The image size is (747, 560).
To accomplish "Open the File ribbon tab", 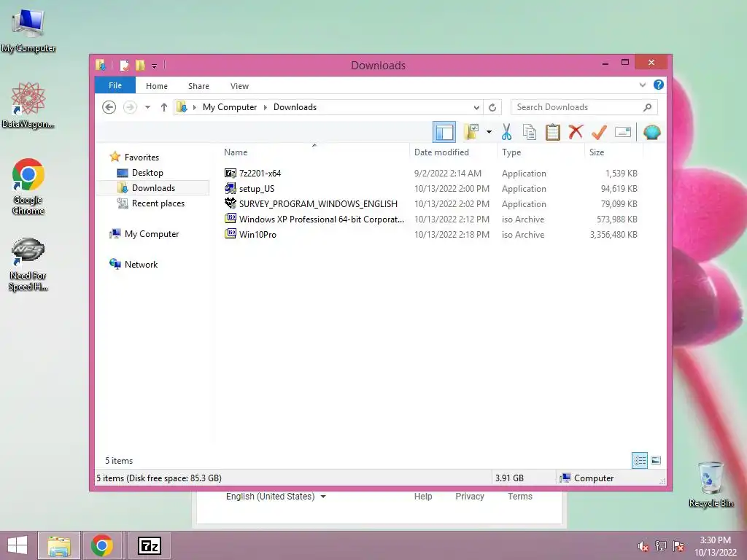I will [x=115, y=85].
